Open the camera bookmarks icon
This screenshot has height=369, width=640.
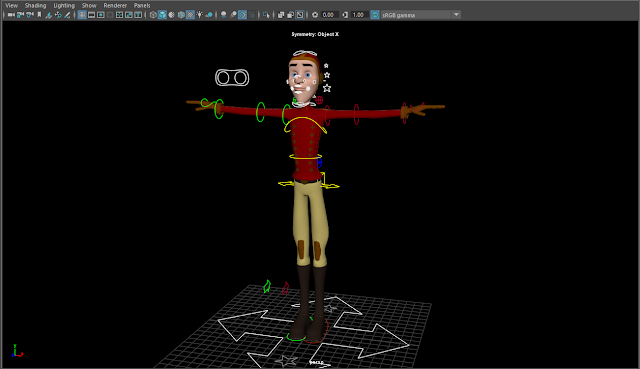[x=39, y=15]
